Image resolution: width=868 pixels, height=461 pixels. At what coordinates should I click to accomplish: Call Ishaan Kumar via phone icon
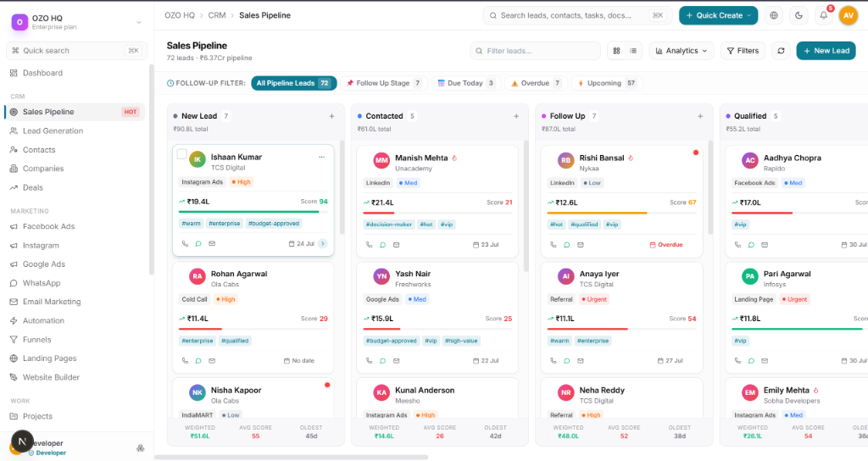(185, 243)
